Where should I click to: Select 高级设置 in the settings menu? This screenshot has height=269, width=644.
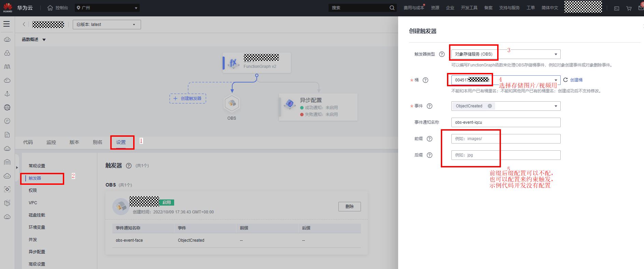point(37,264)
